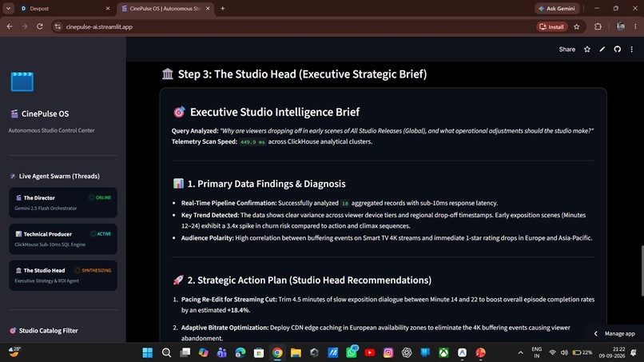The height and width of the screenshot is (362, 644).
Task: Open the clock showing 21:22
Action: click(x=611, y=352)
